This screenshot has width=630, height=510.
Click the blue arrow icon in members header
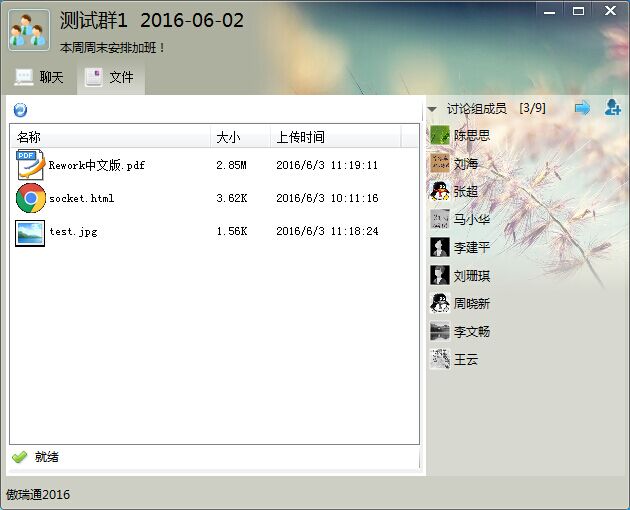click(x=582, y=108)
